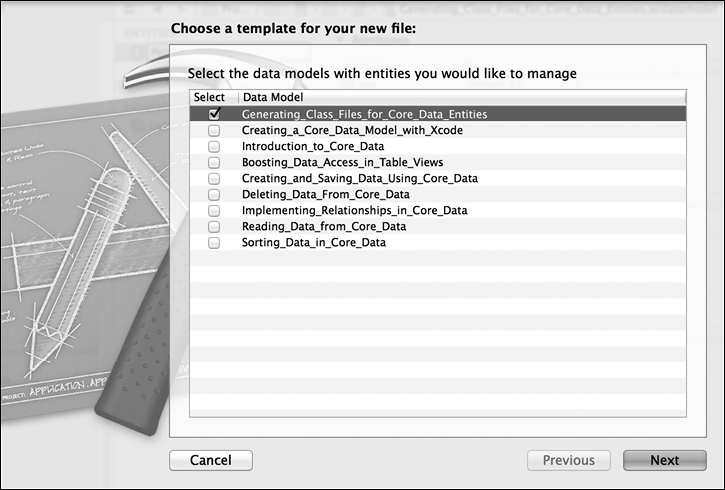Viewport: 725px width, 490px height.
Task: Check Boosting_Data_Access_in_Table_Views checkbox
Action: click(214, 163)
